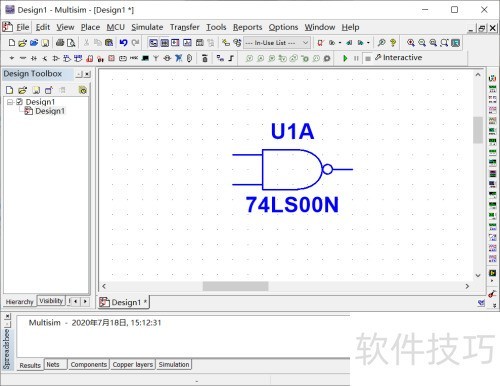Place a Diode component
The image size is (500, 386).
tap(34, 58)
